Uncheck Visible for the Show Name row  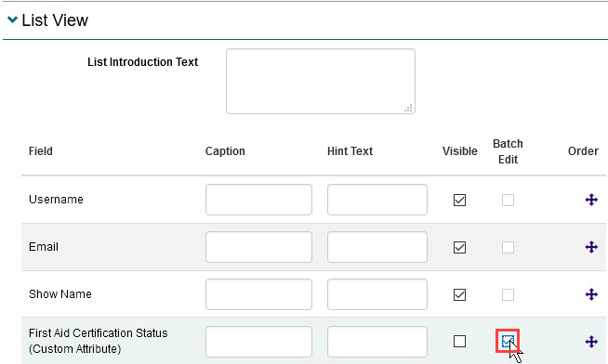tap(459, 294)
